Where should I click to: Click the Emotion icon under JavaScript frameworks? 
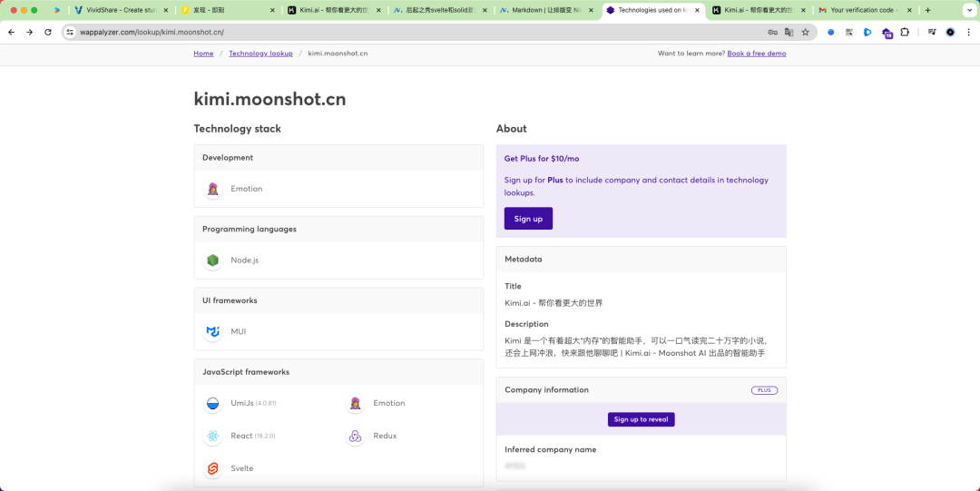click(x=355, y=404)
